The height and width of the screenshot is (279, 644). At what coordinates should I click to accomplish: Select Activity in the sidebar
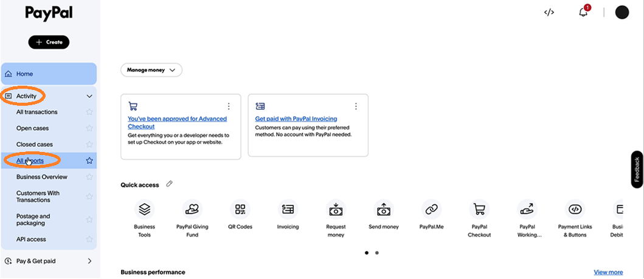pos(26,96)
